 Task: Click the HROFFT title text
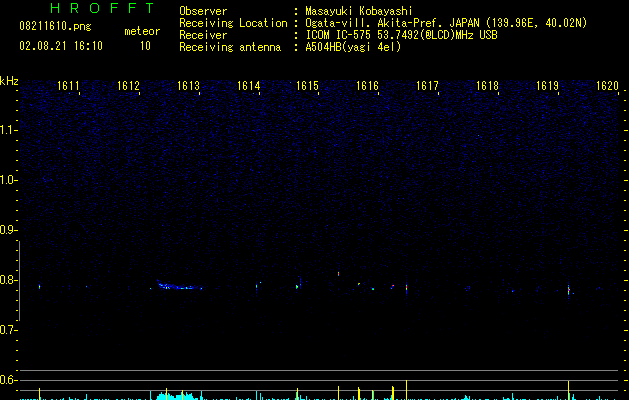click(103, 8)
